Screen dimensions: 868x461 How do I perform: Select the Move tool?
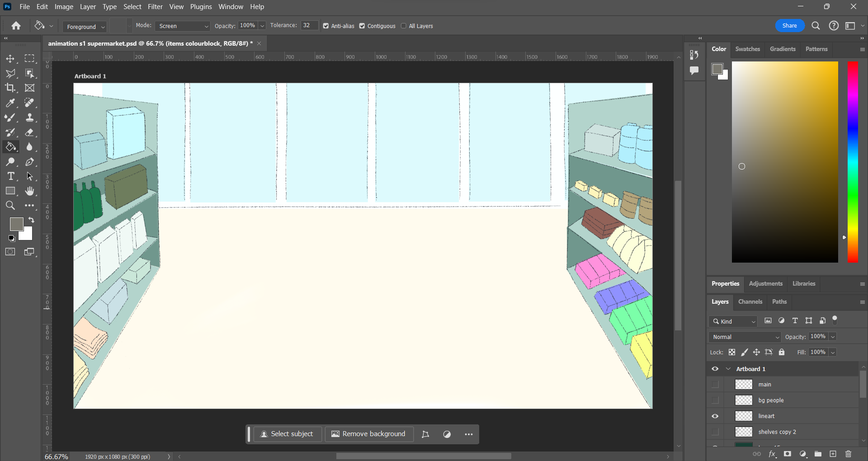(x=10, y=59)
